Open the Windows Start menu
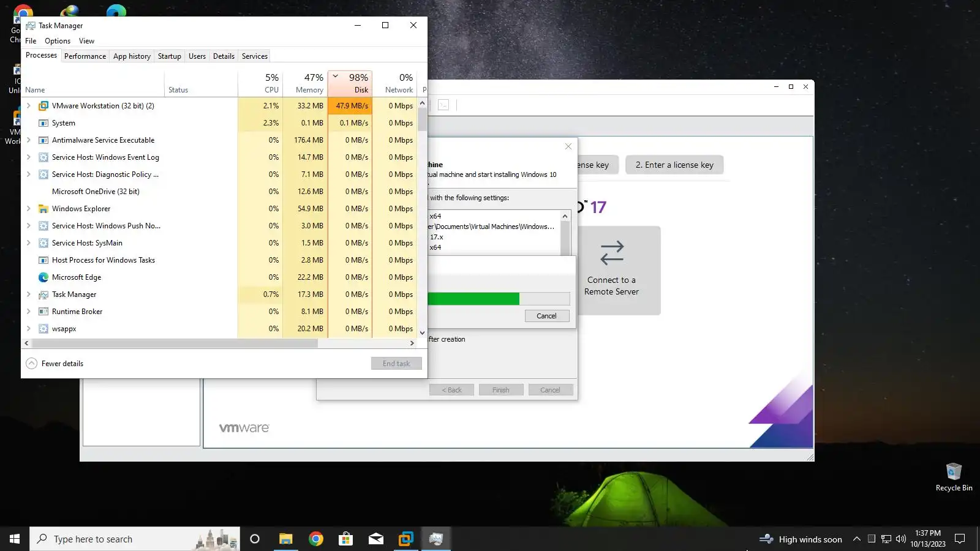The height and width of the screenshot is (551, 980). (x=15, y=539)
